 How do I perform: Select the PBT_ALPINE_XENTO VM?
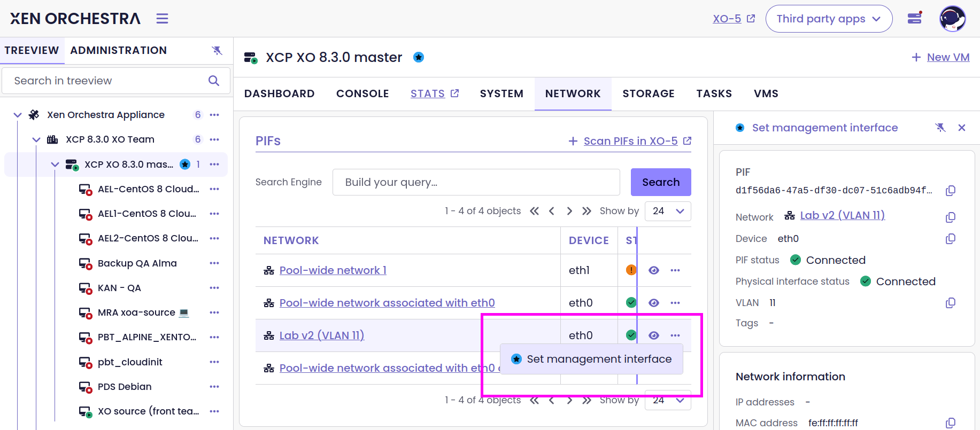147,337
